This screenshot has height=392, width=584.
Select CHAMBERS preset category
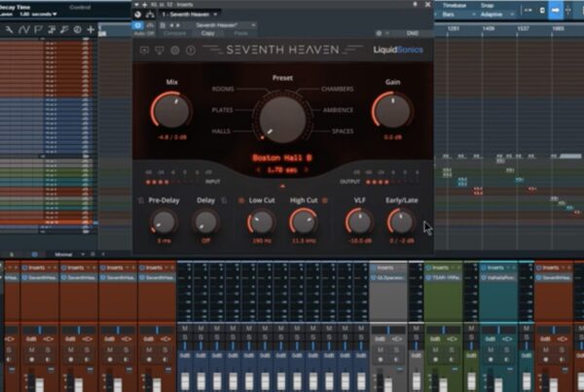tap(337, 89)
